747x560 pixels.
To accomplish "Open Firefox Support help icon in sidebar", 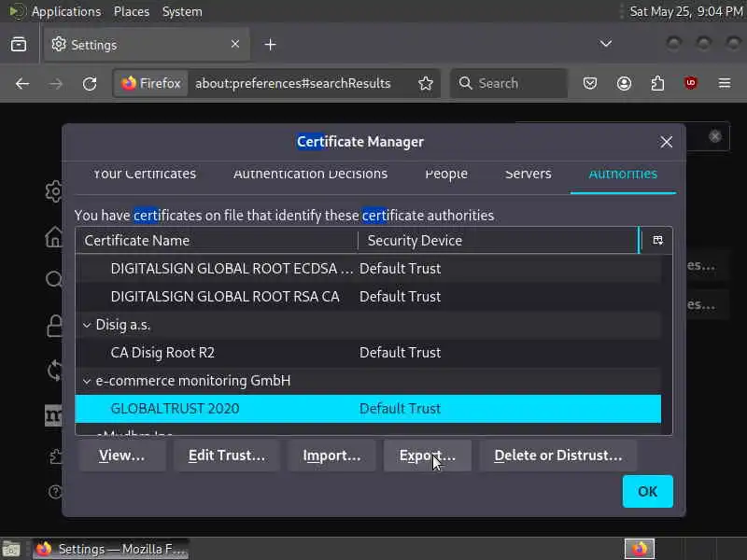I will pyautogui.click(x=55, y=492).
